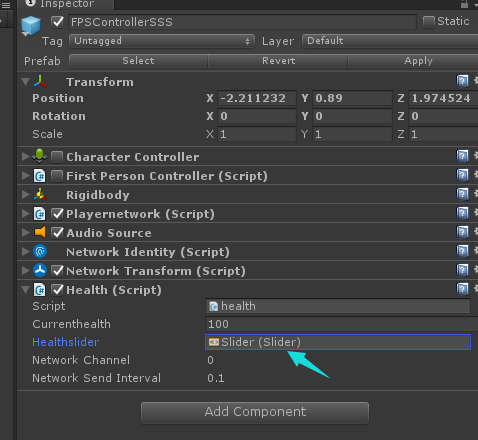
Task: Click the GameObject name field FPSControllerSSS
Action: tap(242, 22)
